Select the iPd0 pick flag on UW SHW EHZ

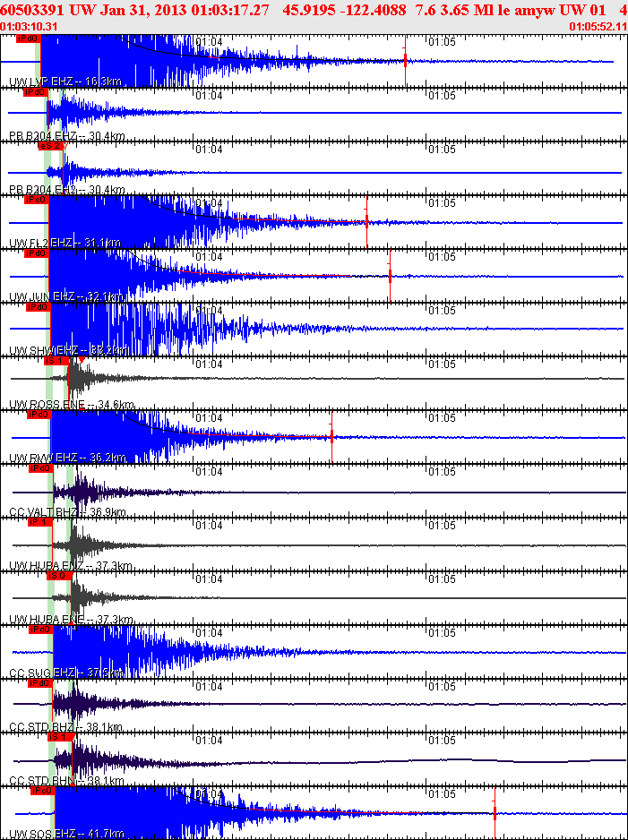(38, 307)
